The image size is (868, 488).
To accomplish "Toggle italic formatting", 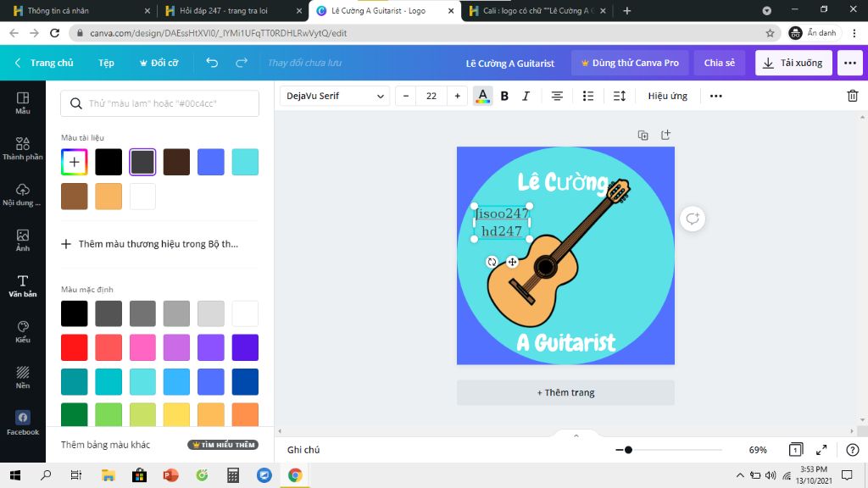I will click(526, 96).
